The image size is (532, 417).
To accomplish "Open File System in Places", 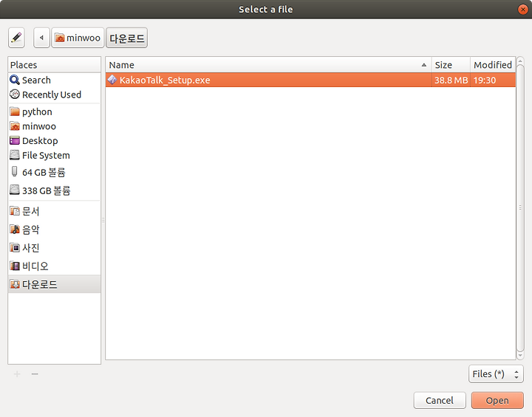I will click(x=54, y=155).
